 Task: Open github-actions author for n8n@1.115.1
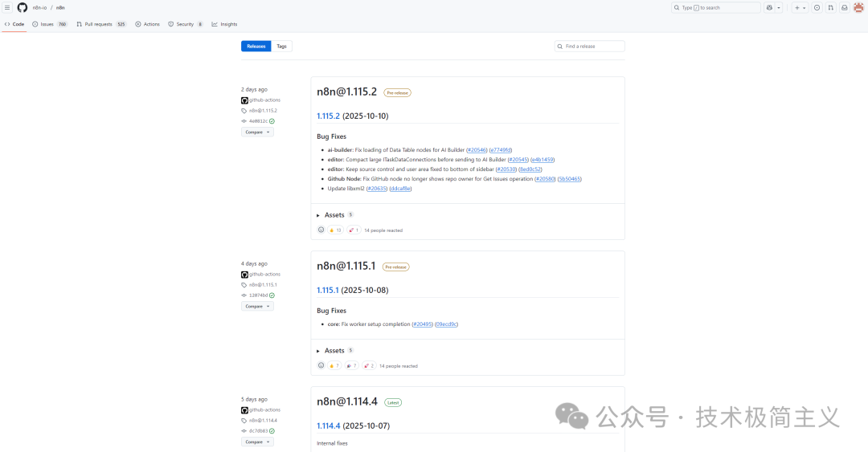pyautogui.click(x=264, y=275)
